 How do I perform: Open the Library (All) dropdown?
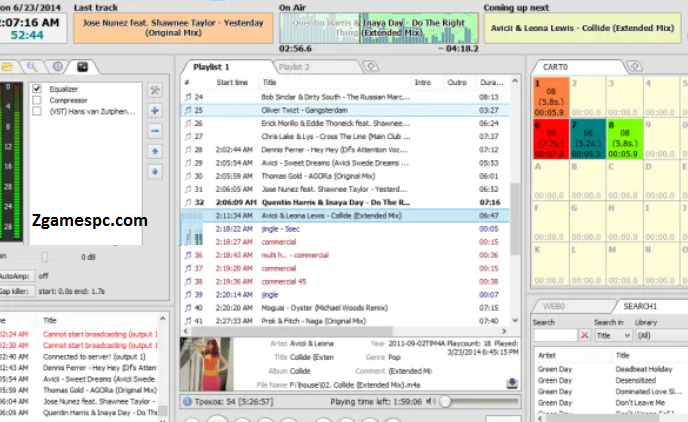tap(662, 336)
